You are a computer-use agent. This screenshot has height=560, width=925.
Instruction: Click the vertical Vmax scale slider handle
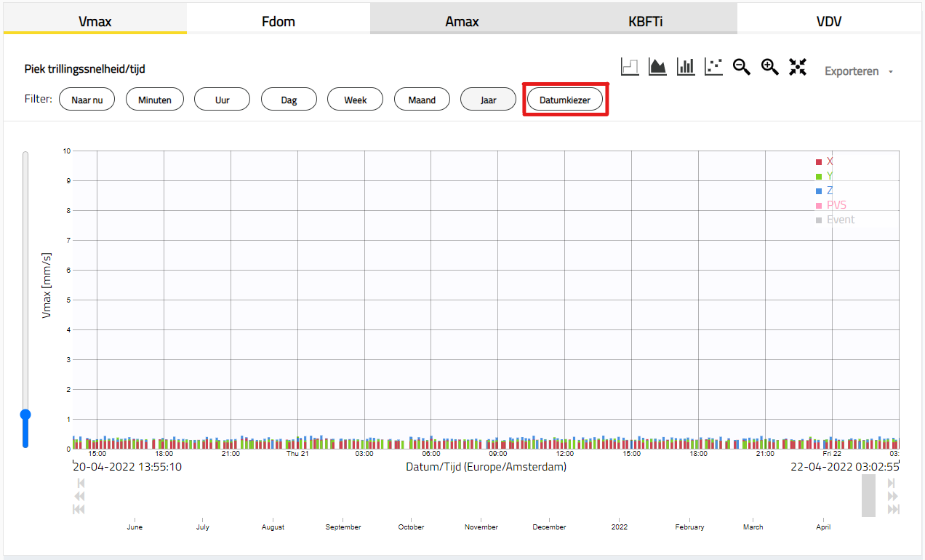click(x=25, y=415)
